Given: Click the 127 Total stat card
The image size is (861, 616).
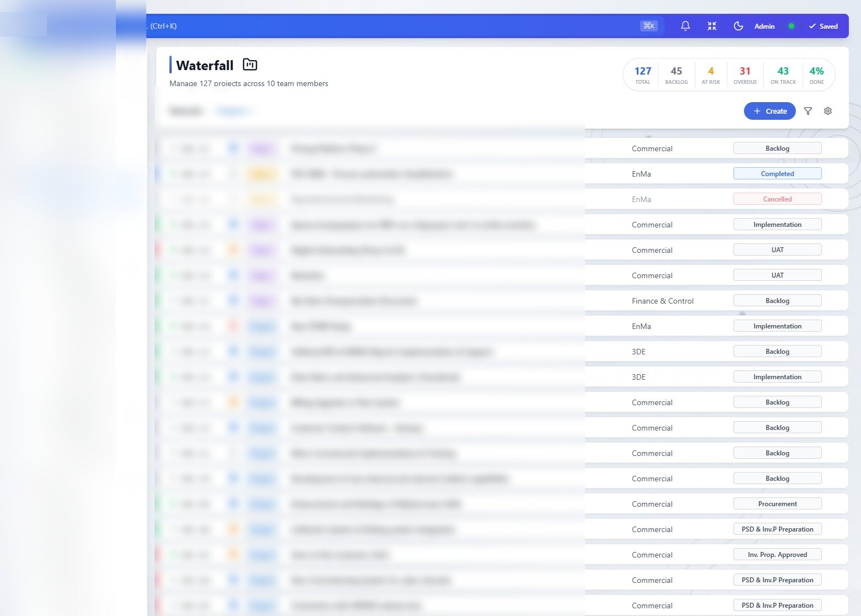Looking at the screenshot, I should click(x=642, y=75).
